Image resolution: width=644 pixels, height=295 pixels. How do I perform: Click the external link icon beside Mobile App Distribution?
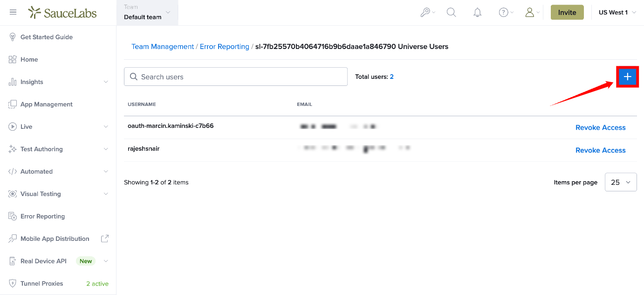pyautogui.click(x=105, y=239)
